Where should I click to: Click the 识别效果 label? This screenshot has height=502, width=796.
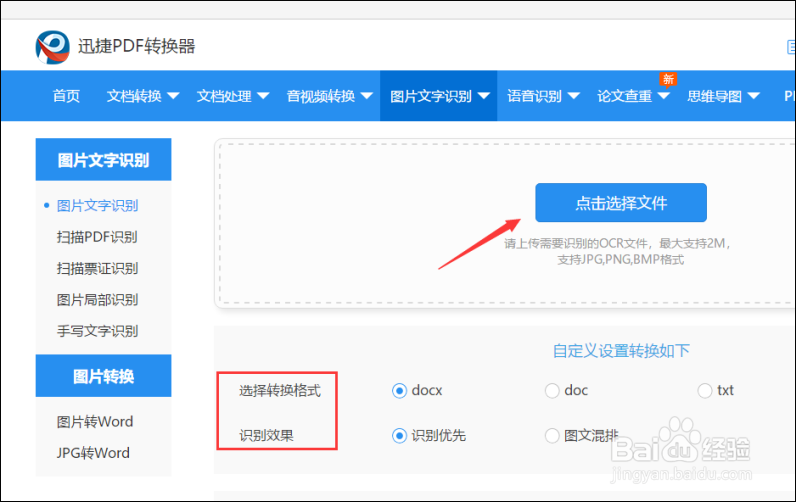[266, 436]
